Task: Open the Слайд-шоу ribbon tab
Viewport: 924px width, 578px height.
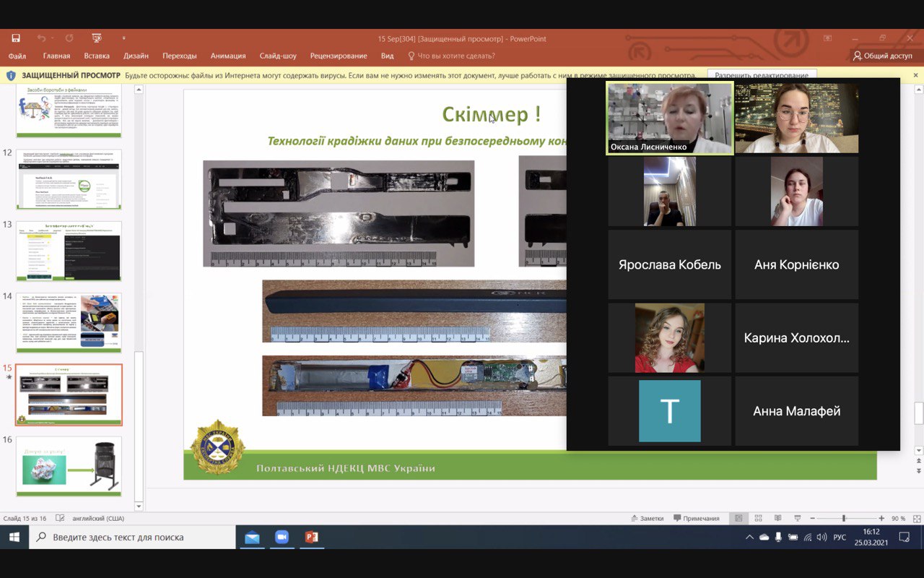Action: point(278,56)
